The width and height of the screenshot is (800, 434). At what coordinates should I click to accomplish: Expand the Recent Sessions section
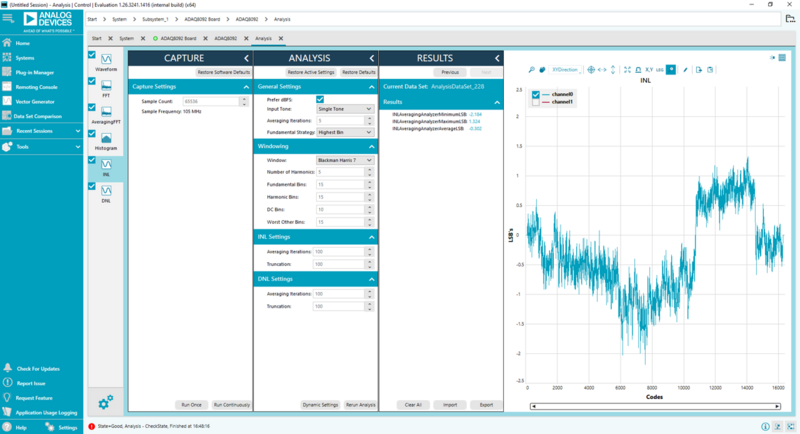(41, 131)
